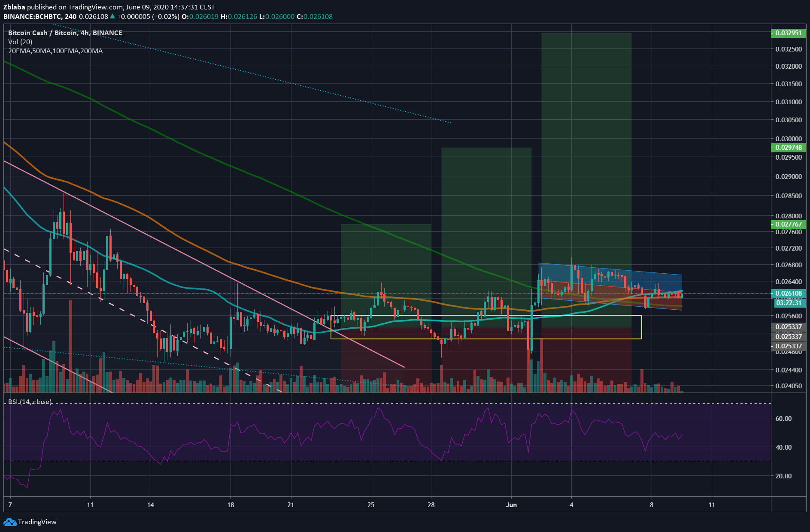
Task: Click the H:0.026126 high value in header
Action: [x=239, y=16]
